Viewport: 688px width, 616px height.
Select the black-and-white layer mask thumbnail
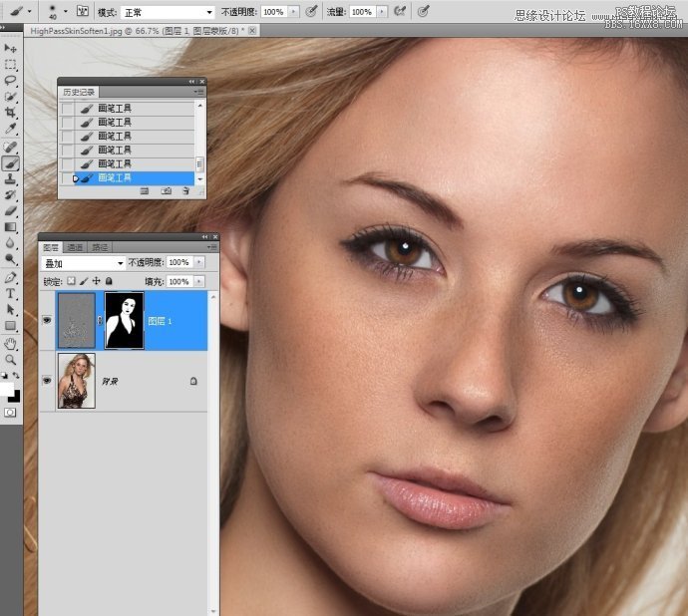[x=125, y=320]
